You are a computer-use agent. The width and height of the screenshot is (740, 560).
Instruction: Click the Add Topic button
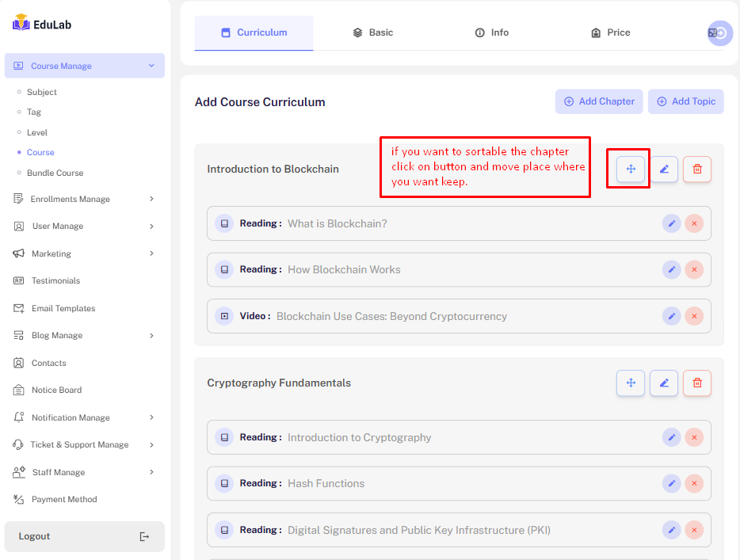pos(685,101)
